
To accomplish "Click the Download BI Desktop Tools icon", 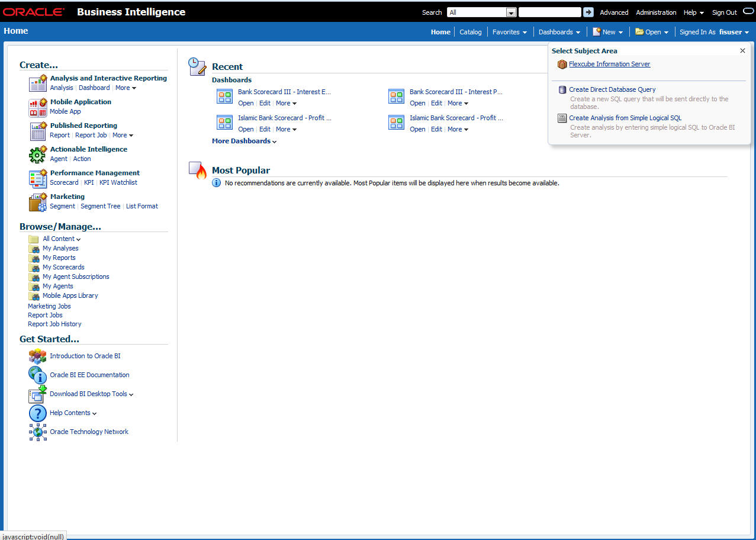I will click(38, 394).
